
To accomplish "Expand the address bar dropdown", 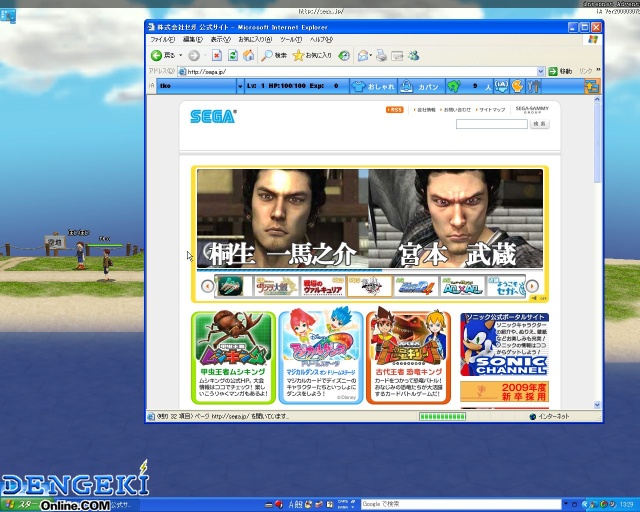I will (x=540, y=71).
